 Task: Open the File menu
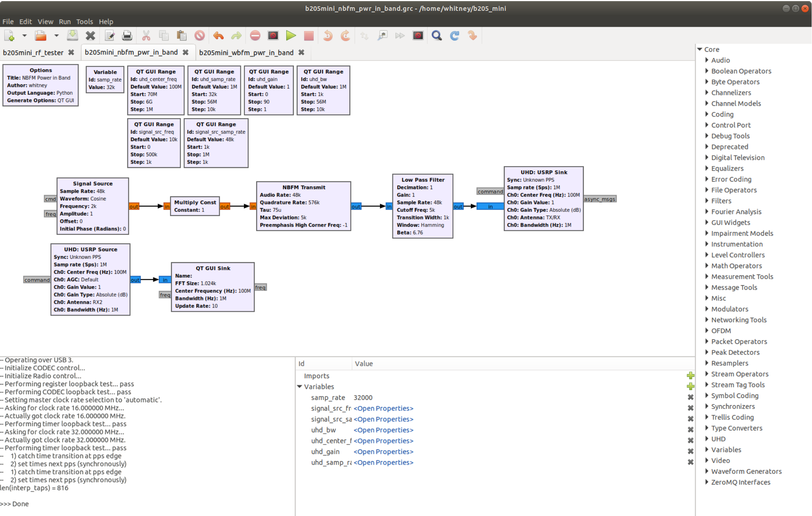(8, 22)
